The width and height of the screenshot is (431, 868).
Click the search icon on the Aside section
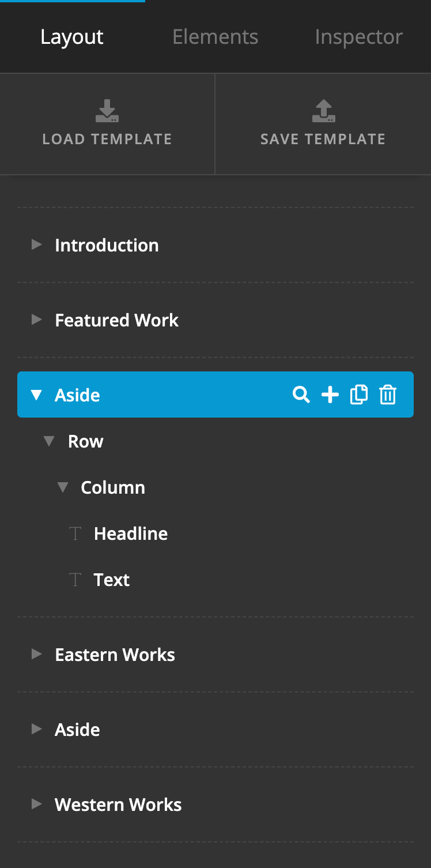pos(301,394)
